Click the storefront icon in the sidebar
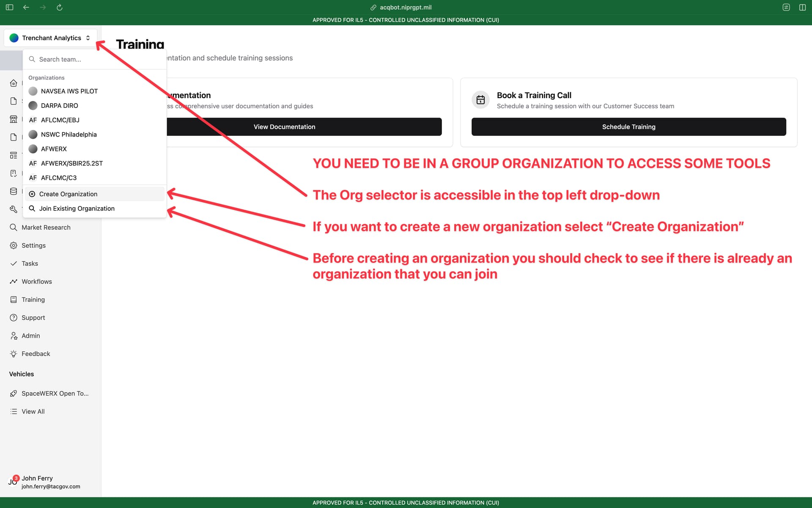This screenshot has width=812, height=508. [14, 119]
